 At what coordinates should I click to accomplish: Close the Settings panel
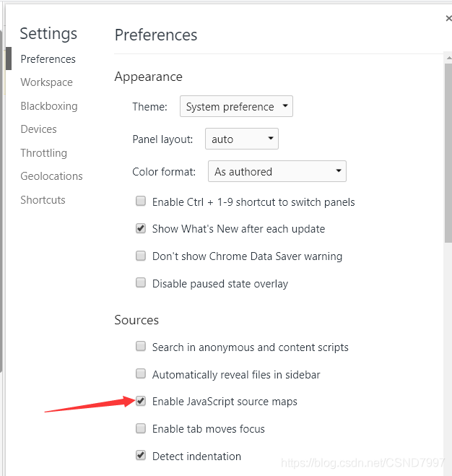(448, 20)
